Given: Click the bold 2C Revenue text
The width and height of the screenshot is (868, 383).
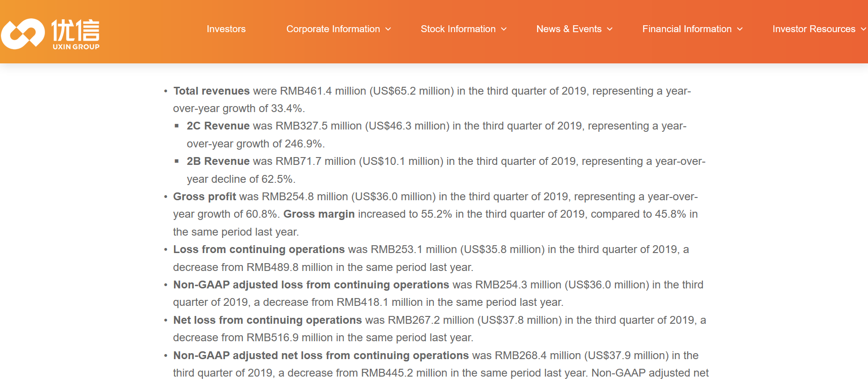Looking at the screenshot, I should coord(218,126).
